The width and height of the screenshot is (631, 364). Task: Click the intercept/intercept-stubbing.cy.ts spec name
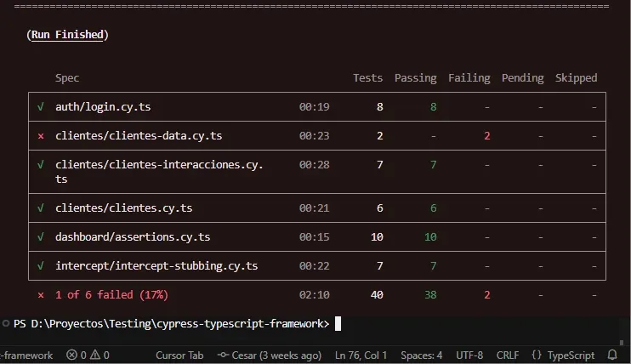click(156, 265)
